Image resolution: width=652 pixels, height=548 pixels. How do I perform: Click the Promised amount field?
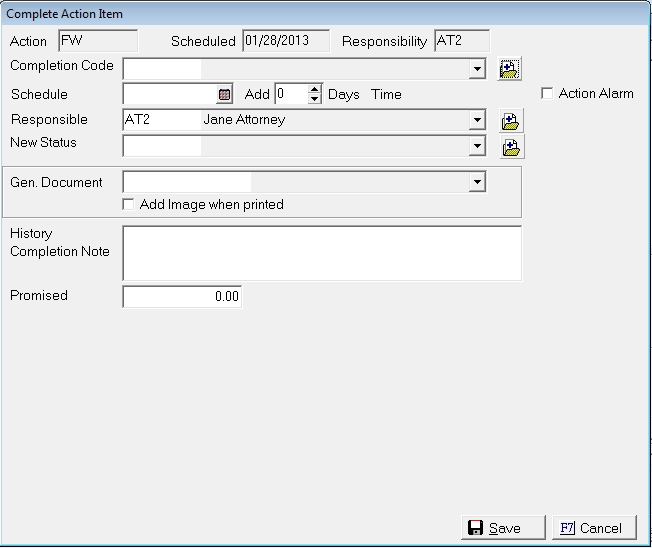coord(182,297)
